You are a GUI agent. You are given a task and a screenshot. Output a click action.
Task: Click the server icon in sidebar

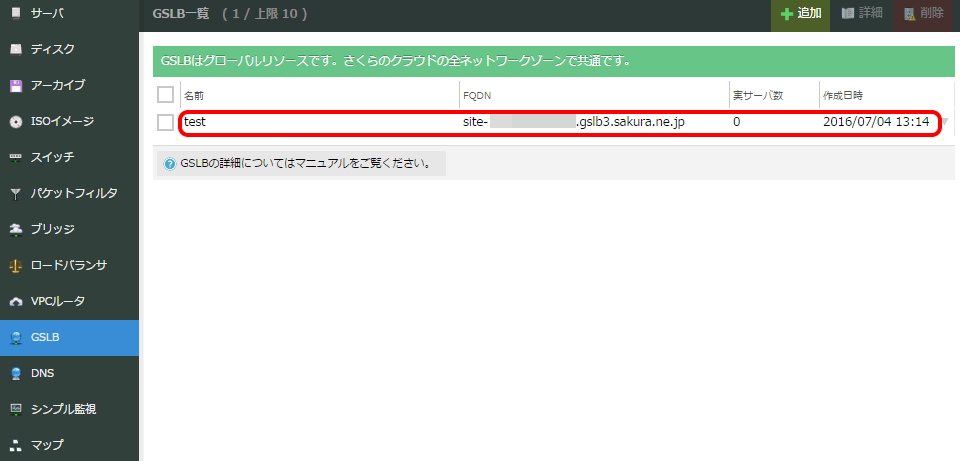click(17, 13)
